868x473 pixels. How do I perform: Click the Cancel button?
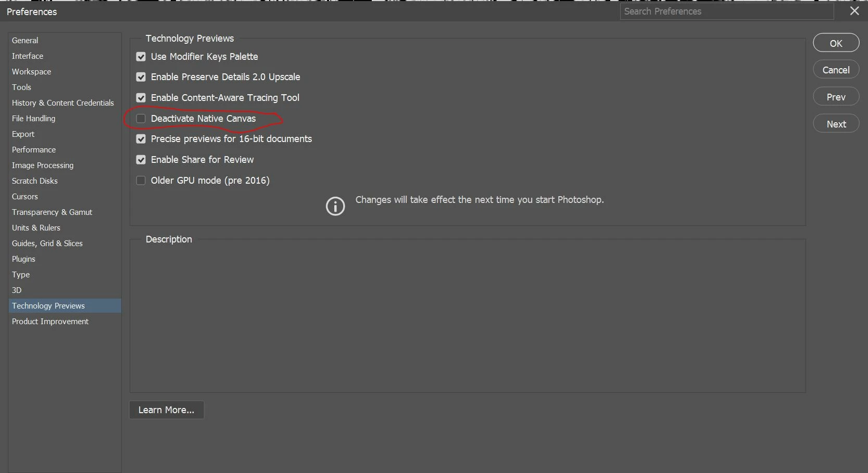point(836,70)
